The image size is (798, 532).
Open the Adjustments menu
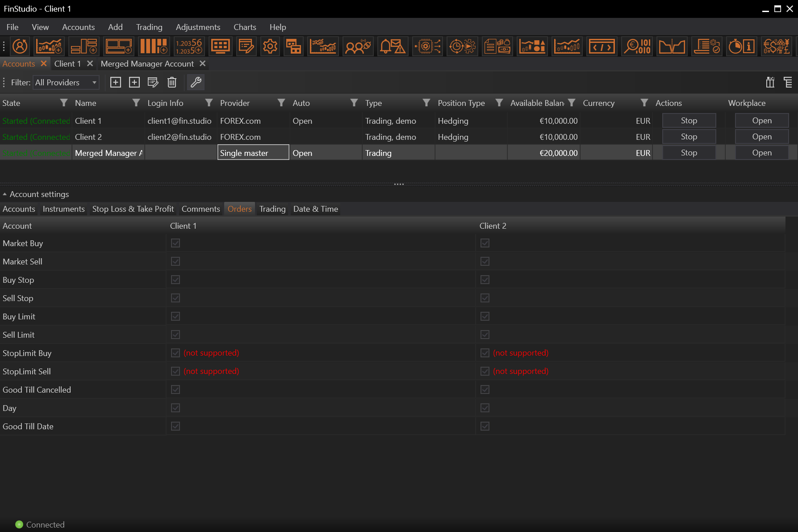198,27
